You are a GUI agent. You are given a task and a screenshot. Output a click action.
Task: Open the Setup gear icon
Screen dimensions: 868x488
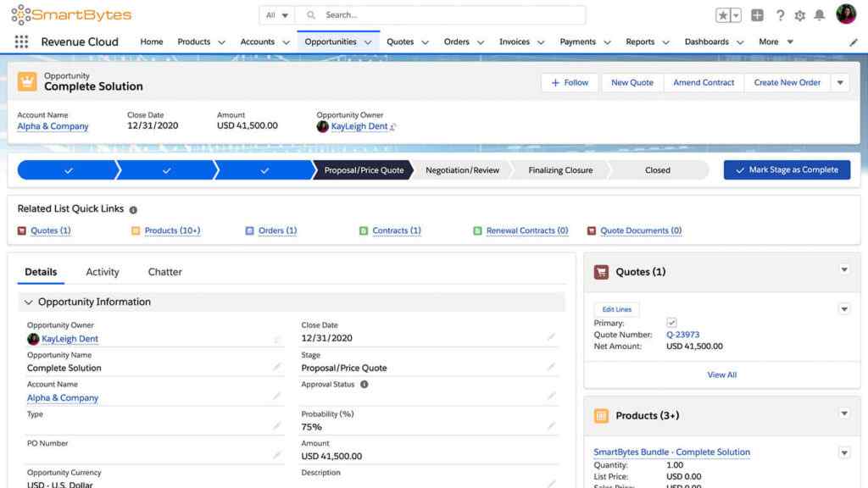point(799,15)
